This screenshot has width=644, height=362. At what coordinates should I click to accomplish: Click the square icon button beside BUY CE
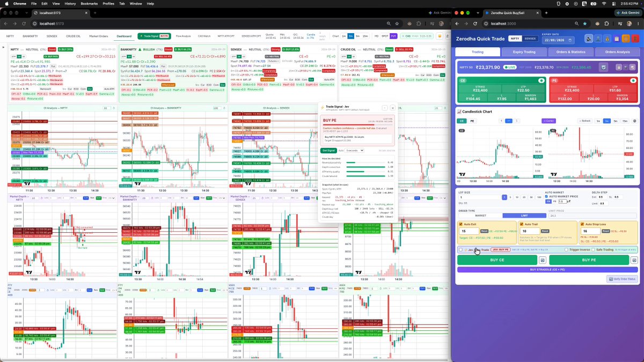(542, 260)
